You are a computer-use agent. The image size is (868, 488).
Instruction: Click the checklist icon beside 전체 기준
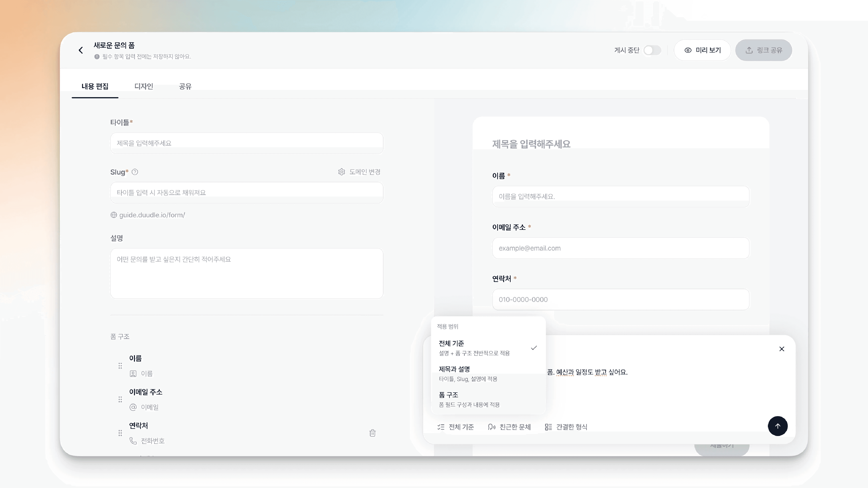point(441,427)
